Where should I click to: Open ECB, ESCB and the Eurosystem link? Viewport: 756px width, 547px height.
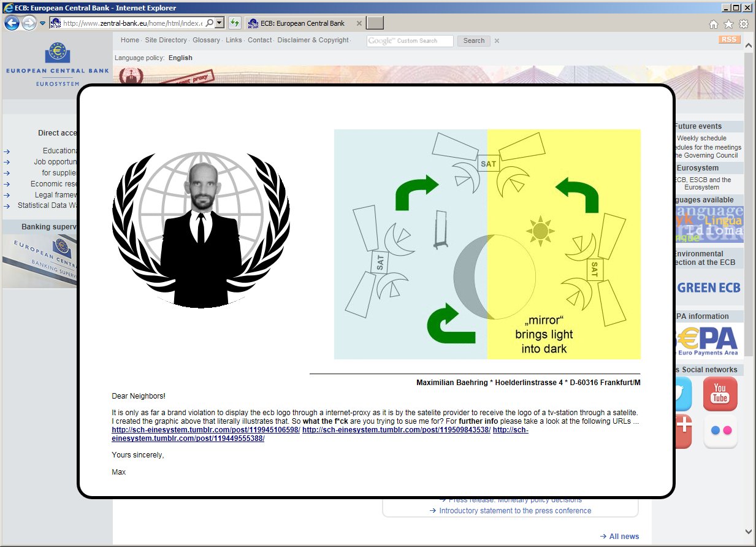tap(703, 183)
